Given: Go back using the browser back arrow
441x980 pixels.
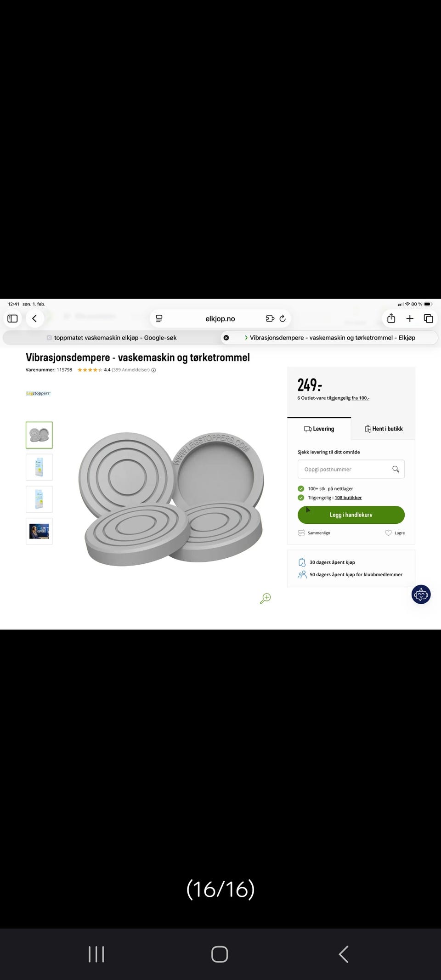Looking at the screenshot, I should 34,318.
